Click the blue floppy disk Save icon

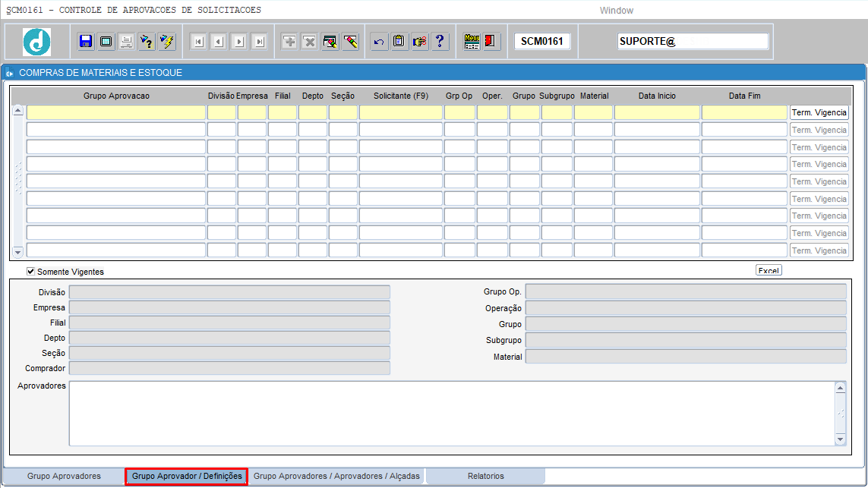point(86,42)
